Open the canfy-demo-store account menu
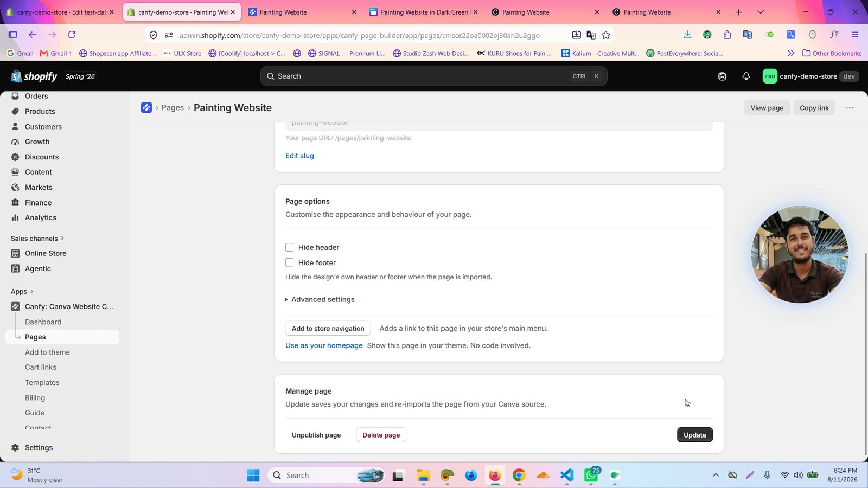The width and height of the screenshot is (868, 488). [x=810, y=76]
